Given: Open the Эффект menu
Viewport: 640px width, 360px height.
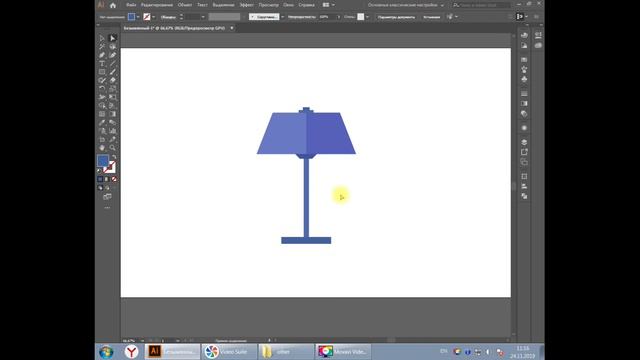Looking at the screenshot, I should click(x=246, y=5).
